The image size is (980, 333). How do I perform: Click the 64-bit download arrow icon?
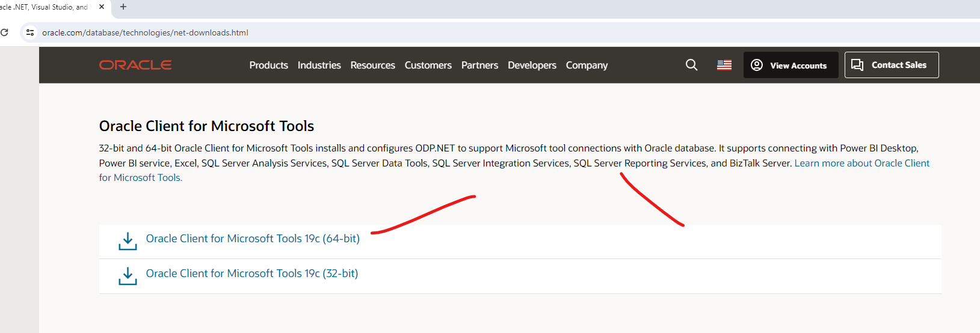pyautogui.click(x=128, y=241)
